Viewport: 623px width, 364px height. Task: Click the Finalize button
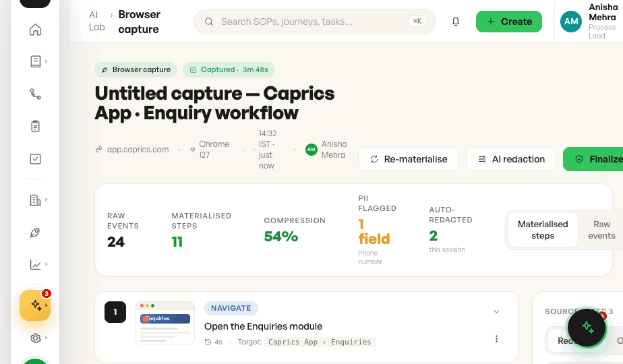[x=594, y=159]
